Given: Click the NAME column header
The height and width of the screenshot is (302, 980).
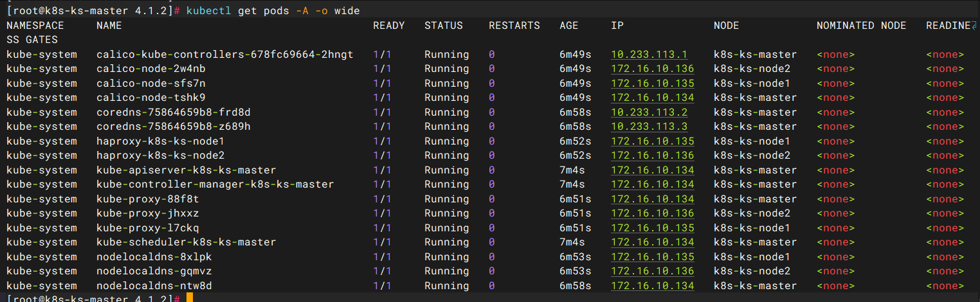Looking at the screenshot, I should 109,26.
